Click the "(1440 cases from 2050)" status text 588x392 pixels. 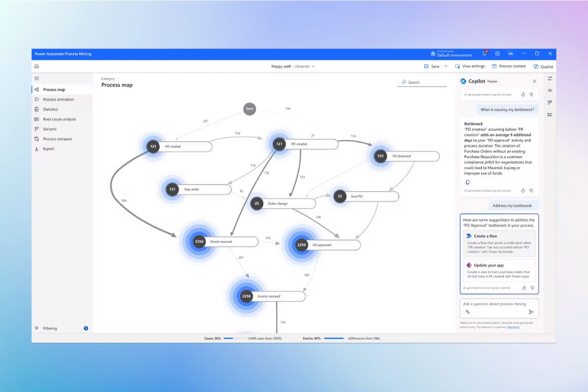point(265,338)
